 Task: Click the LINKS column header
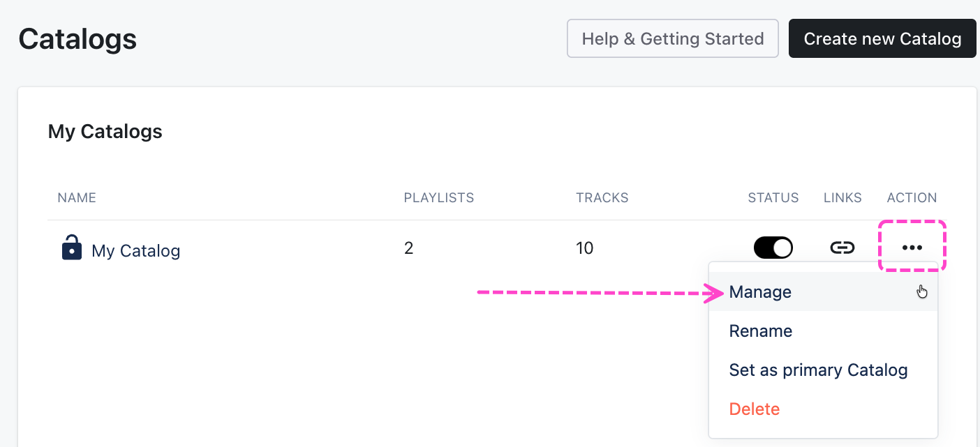842,198
